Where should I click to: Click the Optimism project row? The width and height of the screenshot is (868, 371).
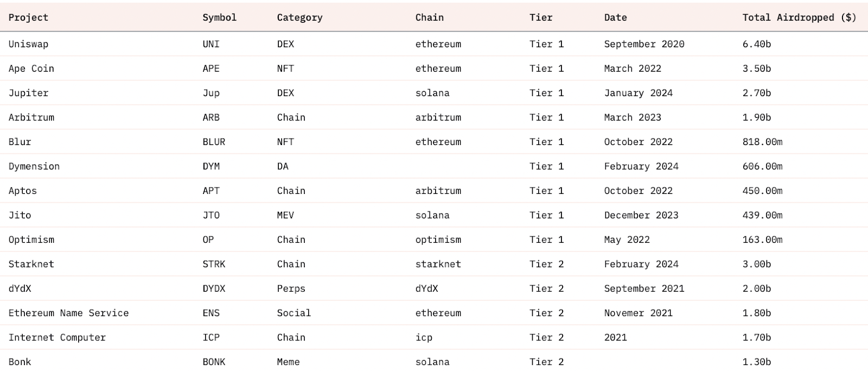(434, 240)
